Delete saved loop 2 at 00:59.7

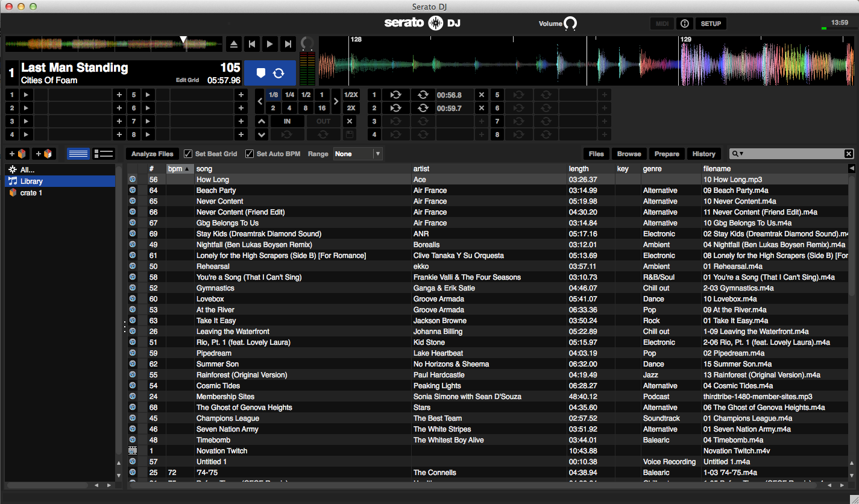pyautogui.click(x=481, y=108)
